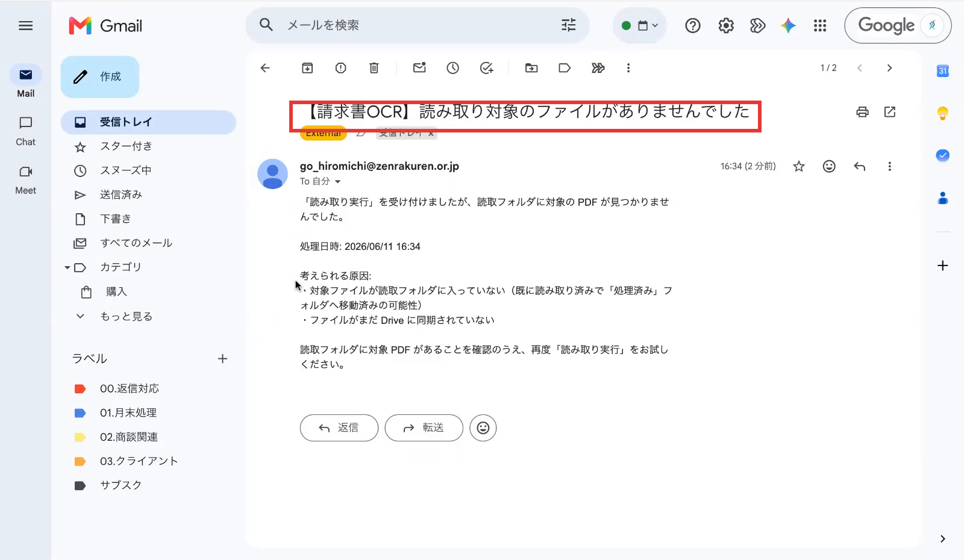
Task: Open the toolbar's three-dot more menu
Action: [628, 68]
